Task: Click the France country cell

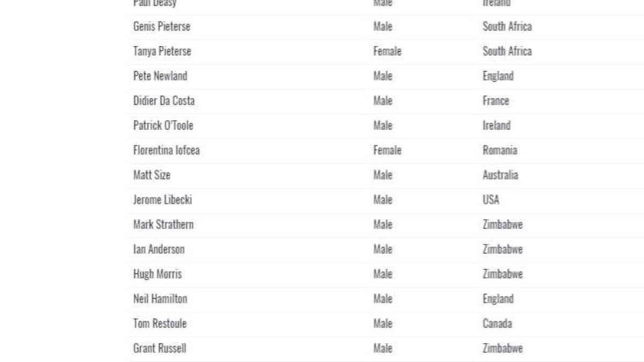Action: coord(495,101)
